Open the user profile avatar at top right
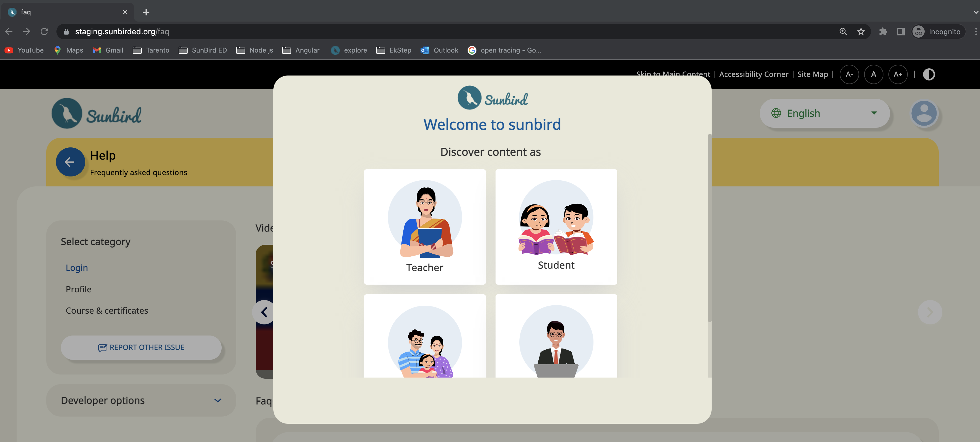 tap(924, 113)
